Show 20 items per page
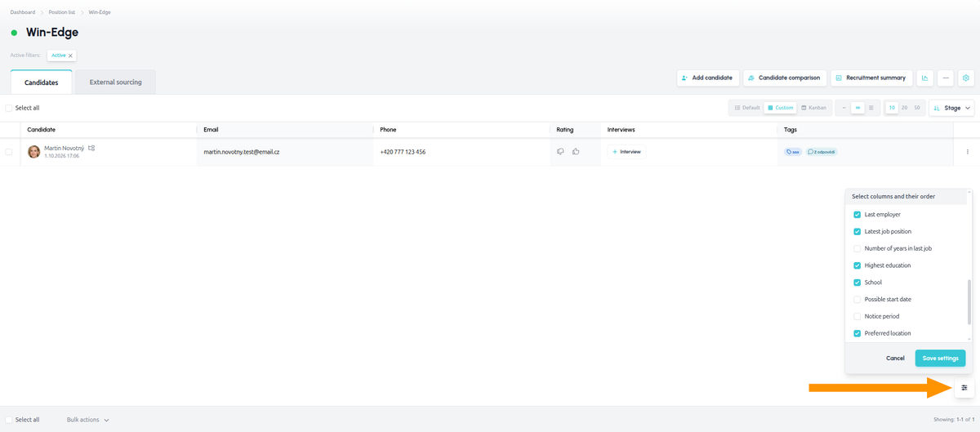This screenshot has height=432, width=980. tap(905, 108)
